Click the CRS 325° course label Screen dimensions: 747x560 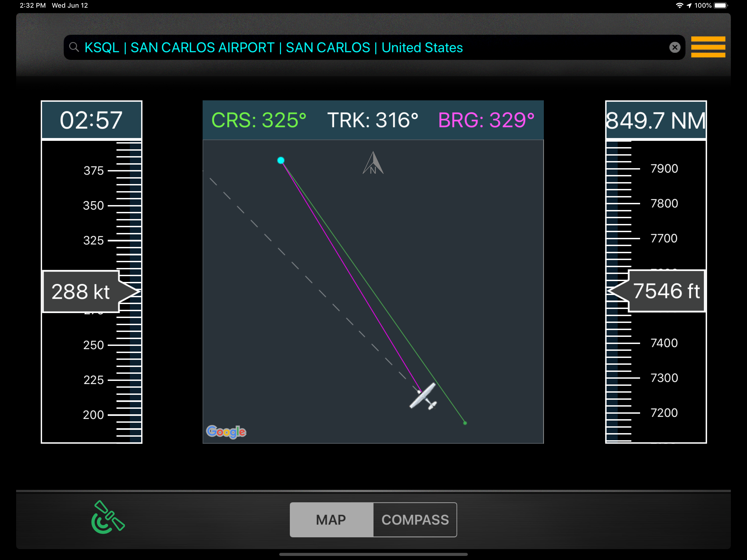(259, 120)
